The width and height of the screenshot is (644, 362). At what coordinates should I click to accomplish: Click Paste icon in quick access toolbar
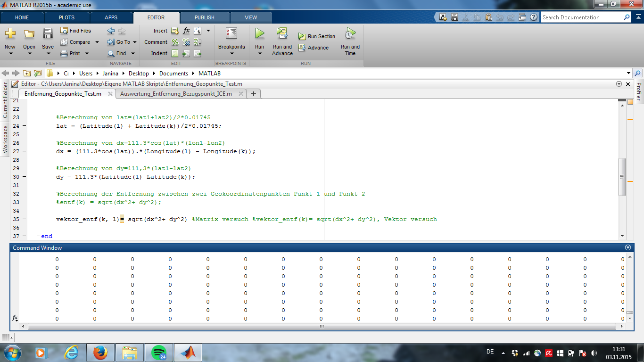tap(488, 17)
